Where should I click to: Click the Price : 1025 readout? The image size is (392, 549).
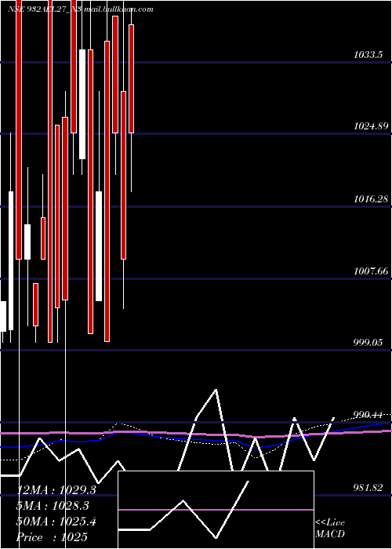coord(52,537)
